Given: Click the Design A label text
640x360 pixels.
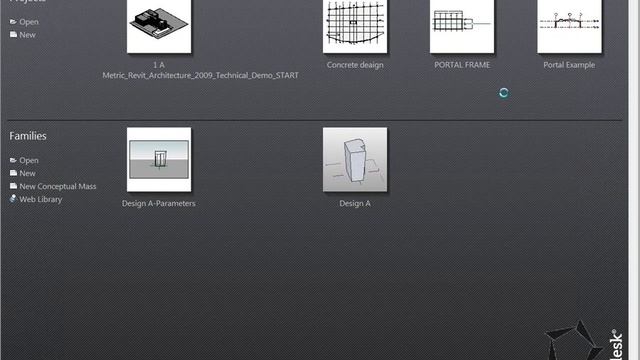Looking at the screenshot, I should click(355, 203).
